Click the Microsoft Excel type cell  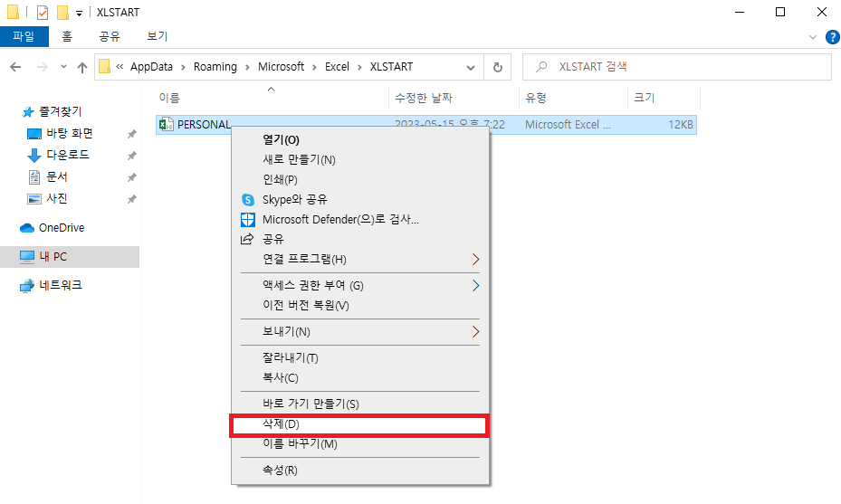coord(568,125)
